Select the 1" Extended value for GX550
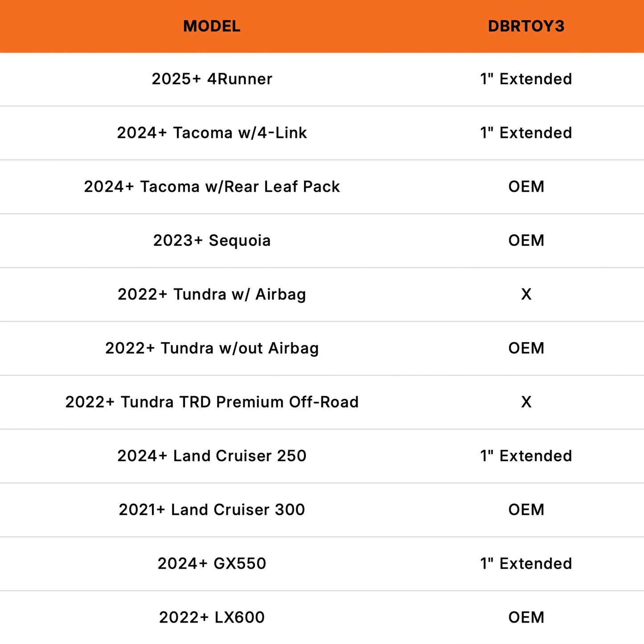 pos(526,564)
